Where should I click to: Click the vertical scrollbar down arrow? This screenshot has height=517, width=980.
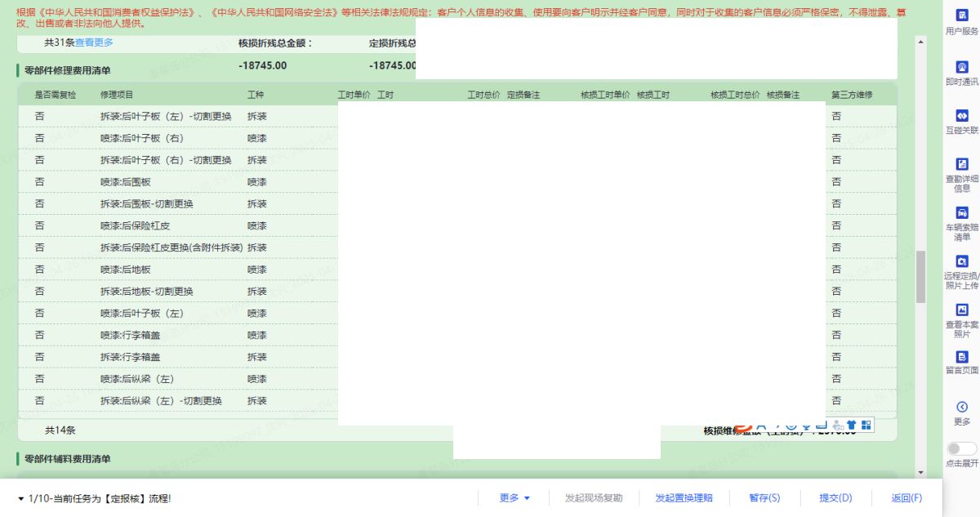pyautogui.click(x=921, y=472)
